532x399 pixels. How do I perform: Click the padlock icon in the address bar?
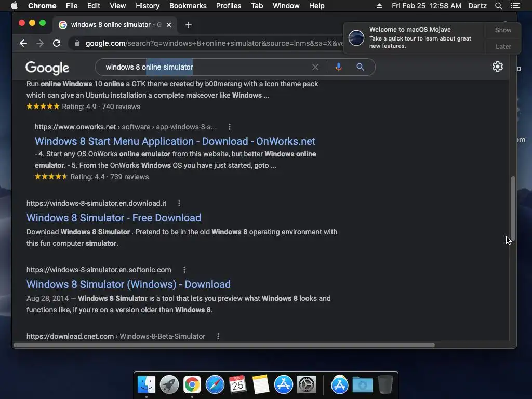77,43
